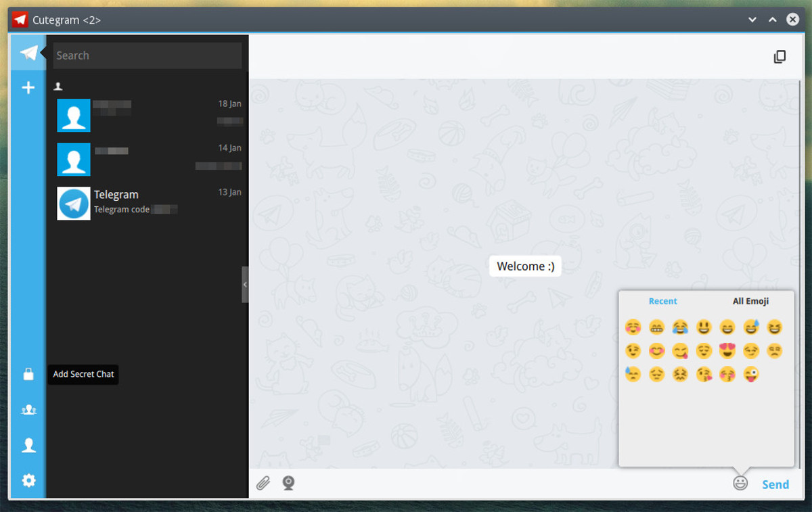The height and width of the screenshot is (512, 812).
Task: Click the '13 Jan' date label
Action: [229, 192]
